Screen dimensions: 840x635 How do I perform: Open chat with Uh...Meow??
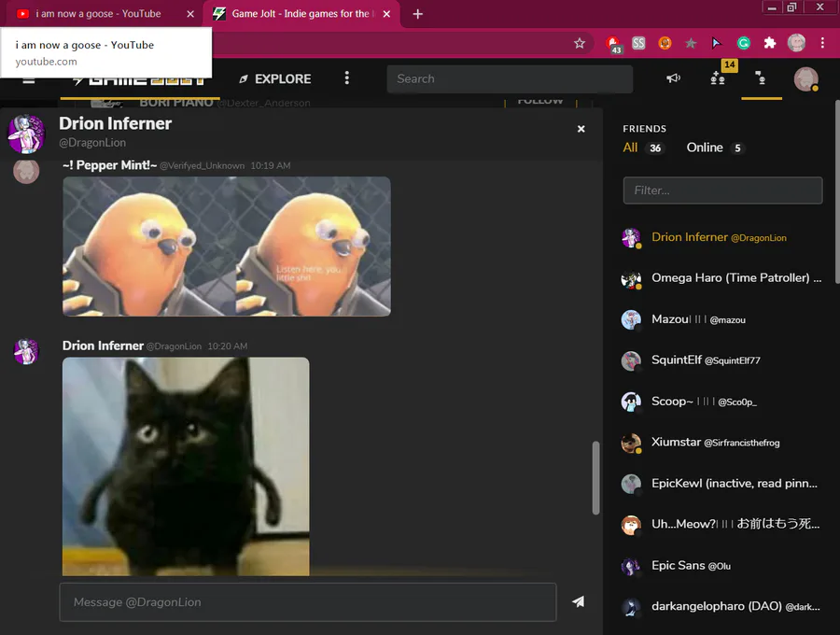tap(721, 524)
